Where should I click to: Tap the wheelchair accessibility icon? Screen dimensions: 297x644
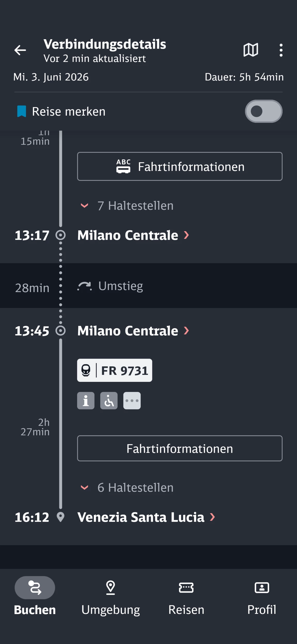point(109,401)
